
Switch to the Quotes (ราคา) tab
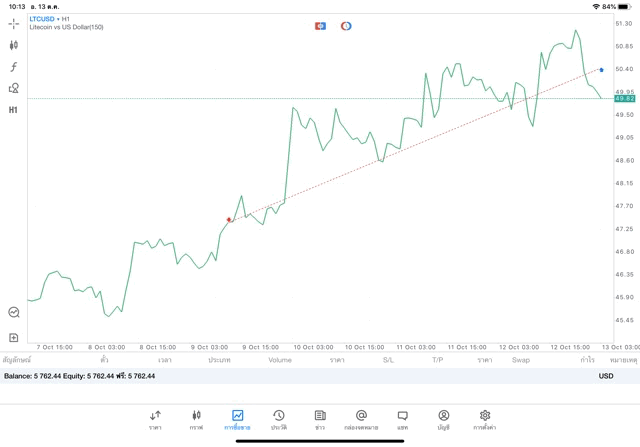pos(155,419)
